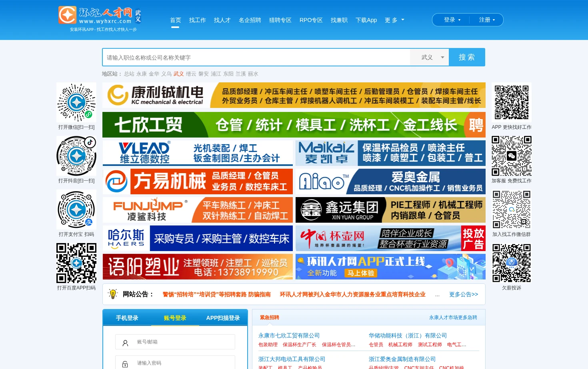
Task: Open the 永康人才市场更多急聘 link
Action: [453, 317]
